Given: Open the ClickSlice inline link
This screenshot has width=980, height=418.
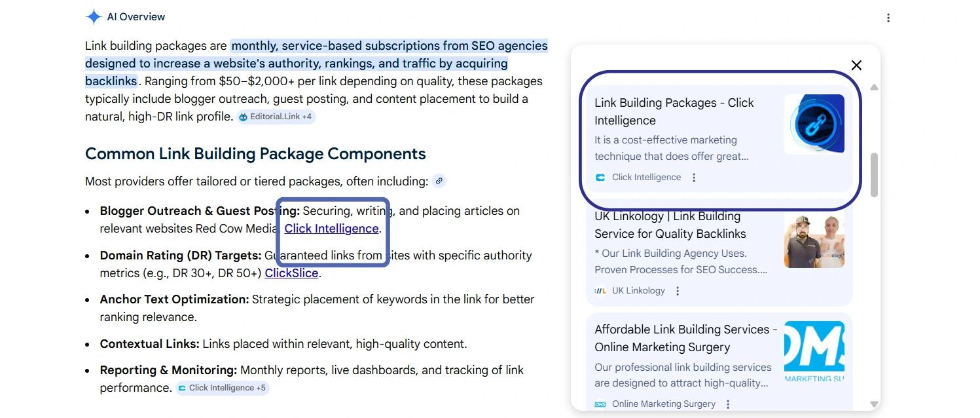Looking at the screenshot, I should 291,273.
